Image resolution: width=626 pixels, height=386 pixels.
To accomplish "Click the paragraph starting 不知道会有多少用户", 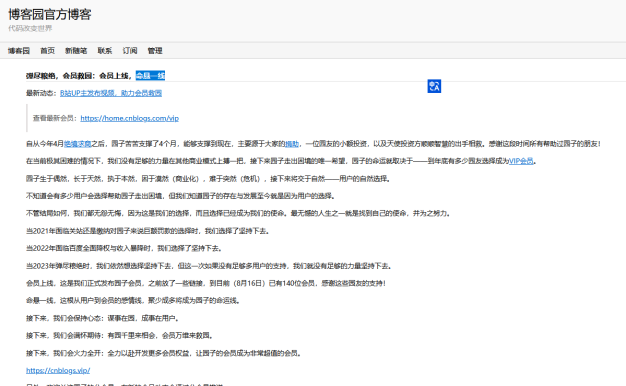I will 181,196.
